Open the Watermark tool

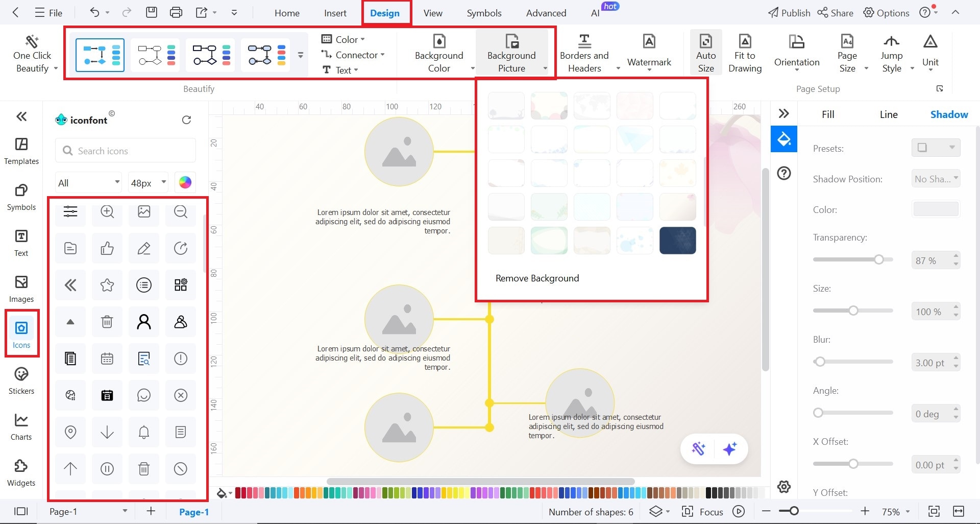point(649,53)
